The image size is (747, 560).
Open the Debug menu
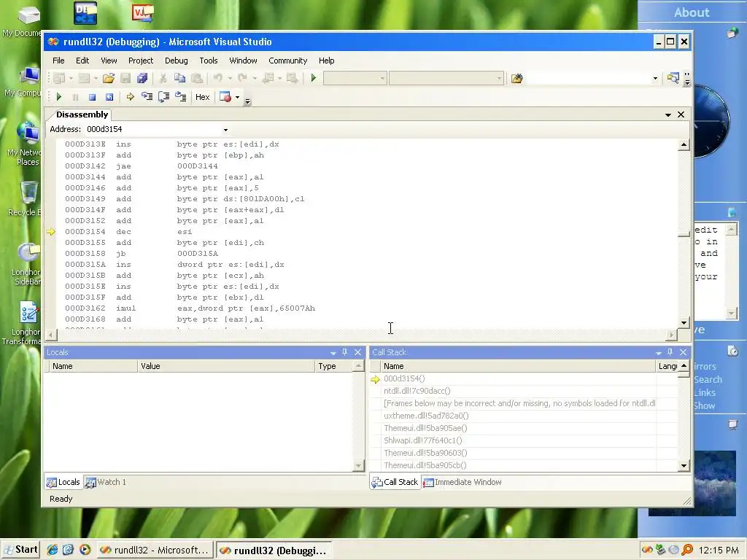click(177, 61)
